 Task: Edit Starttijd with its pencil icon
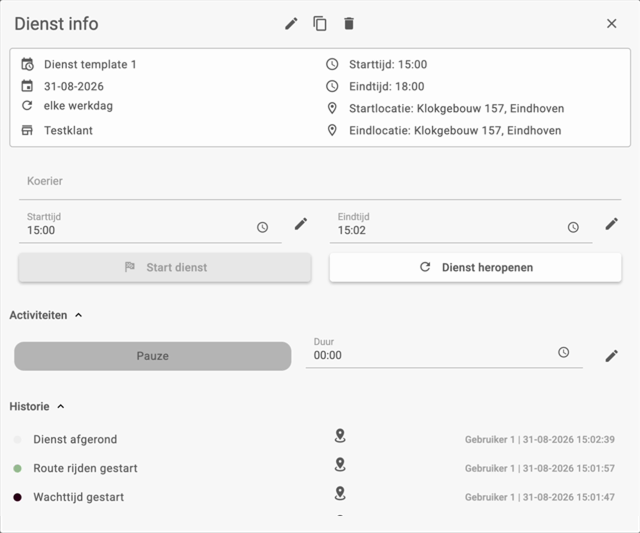point(301,224)
